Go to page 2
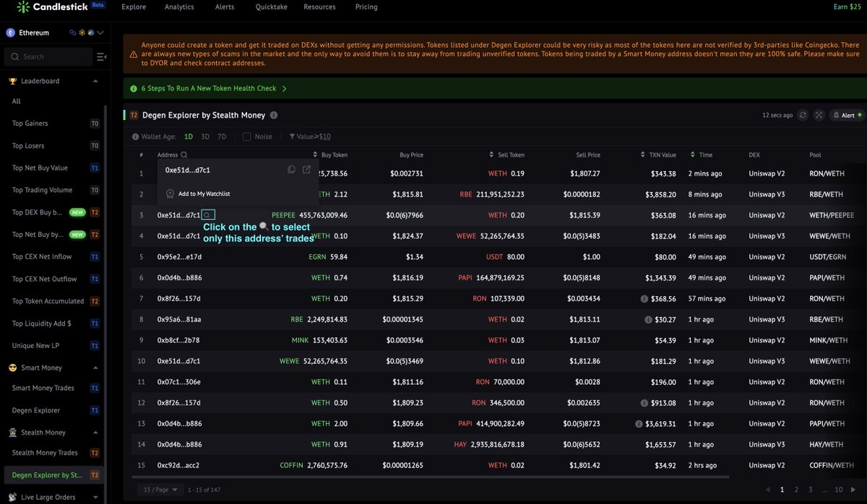This screenshot has width=867, height=504. tap(796, 490)
